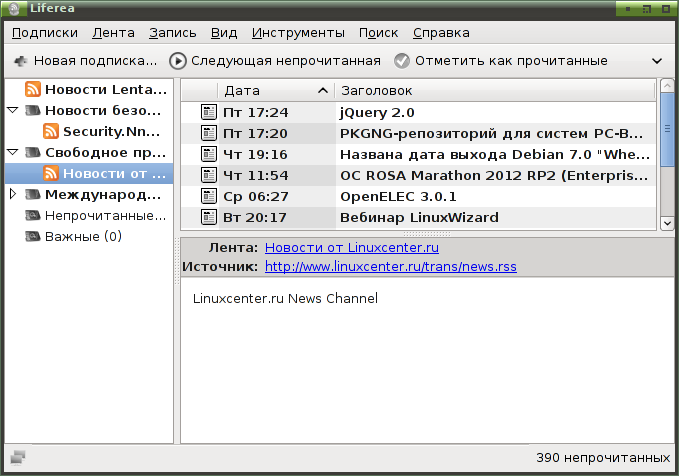The width and height of the screenshot is (679, 476).
Task: Click the search folder icon of Важные
Action: [x=32, y=236]
